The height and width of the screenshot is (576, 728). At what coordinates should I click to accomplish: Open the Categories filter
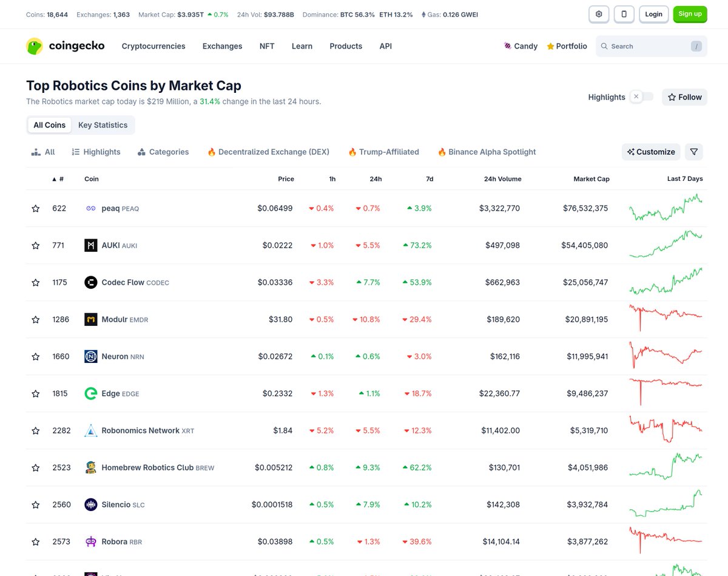click(x=163, y=152)
